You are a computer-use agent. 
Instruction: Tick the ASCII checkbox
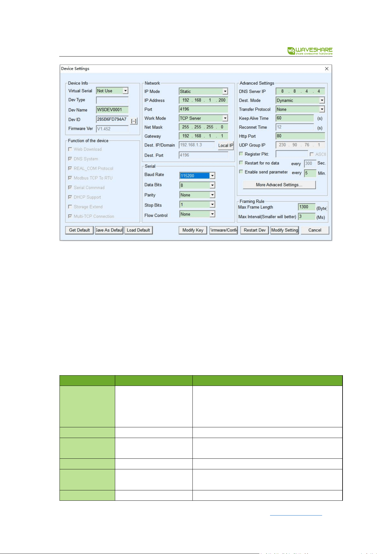pyautogui.click(x=311, y=154)
